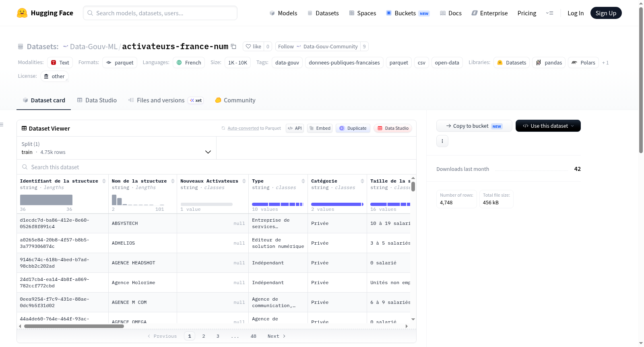Screen dimensions: 644x347
Task: Click the Identifiant lengths histogram bar
Action: coord(46,200)
